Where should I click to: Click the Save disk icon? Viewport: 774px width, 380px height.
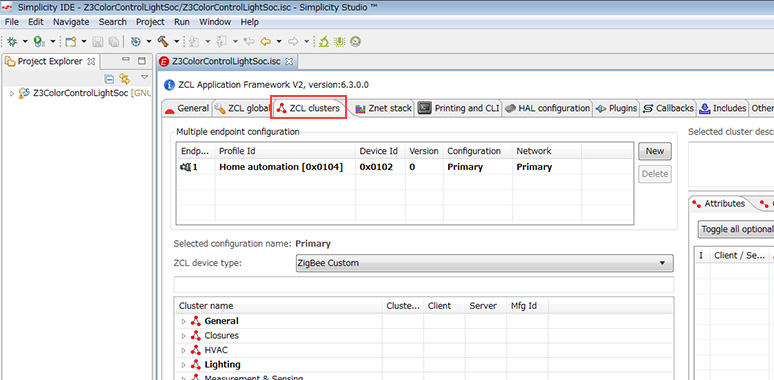click(98, 42)
